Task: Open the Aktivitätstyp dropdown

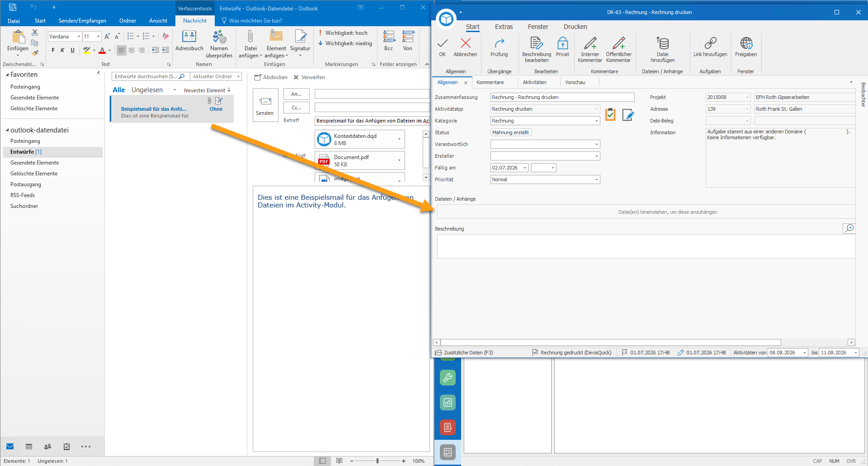Action: pyautogui.click(x=596, y=109)
